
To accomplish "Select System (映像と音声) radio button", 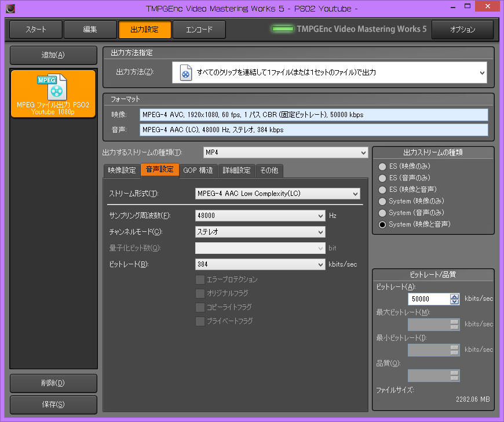I will coord(382,224).
